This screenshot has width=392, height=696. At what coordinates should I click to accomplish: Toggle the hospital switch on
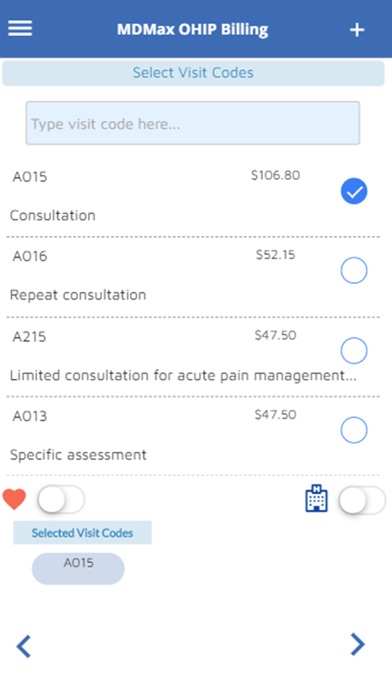click(x=362, y=500)
